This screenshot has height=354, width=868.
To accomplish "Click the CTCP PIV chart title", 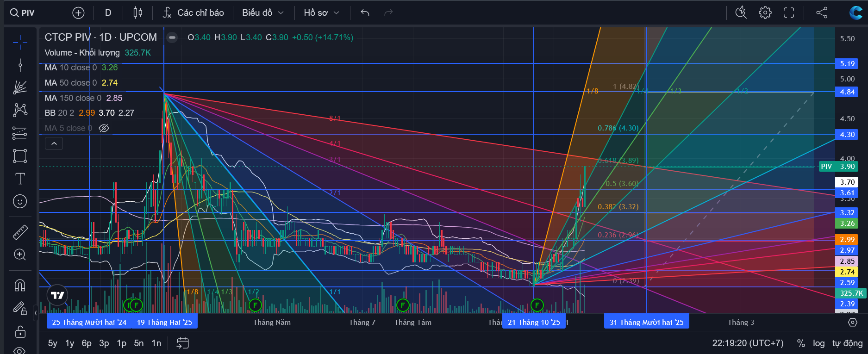I will point(100,37).
